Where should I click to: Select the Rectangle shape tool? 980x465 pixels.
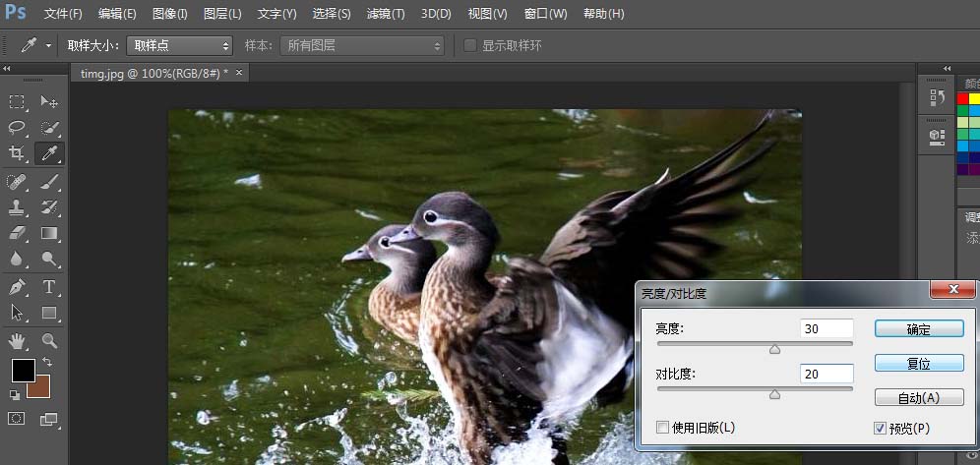coord(49,313)
